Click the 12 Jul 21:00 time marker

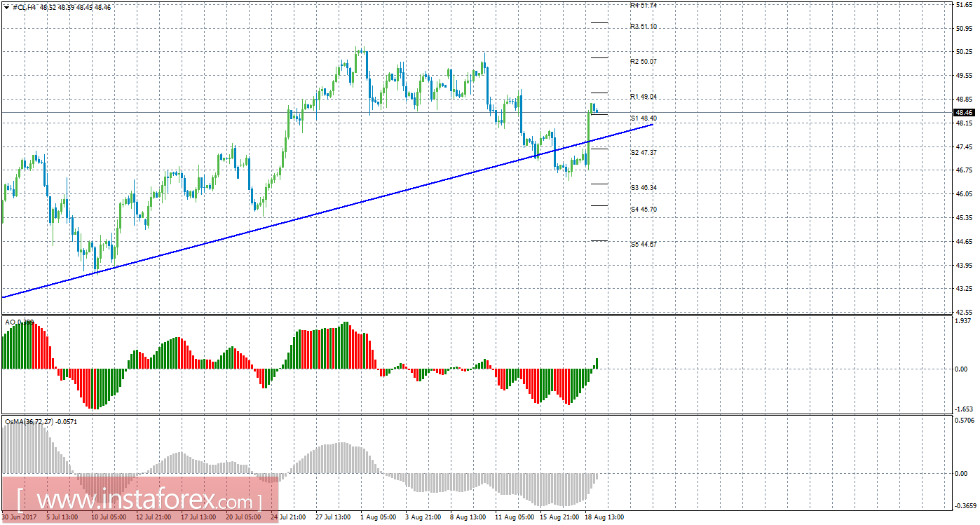pyautogui.click(x=152, y=517)
